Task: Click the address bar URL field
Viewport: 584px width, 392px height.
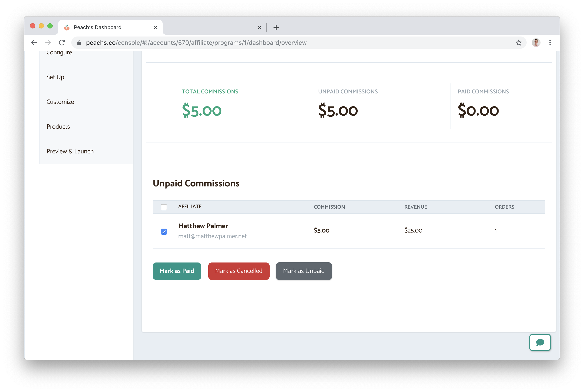Action: pyautogui.click(x=275, y=43)
